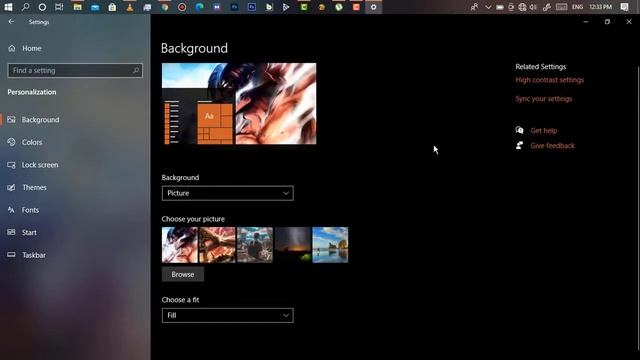Show hidden tray icons chevron
The image size is (640, 360).
(488, 7)
